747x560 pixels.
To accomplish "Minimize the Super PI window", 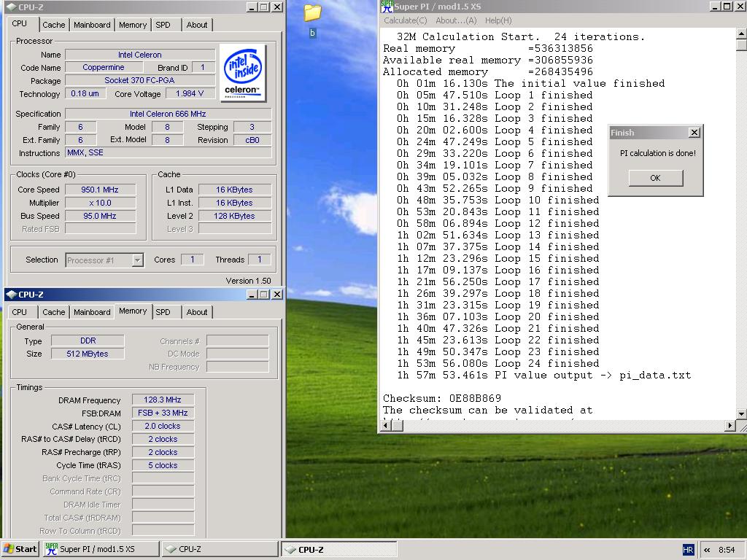I will coord(715,7).
